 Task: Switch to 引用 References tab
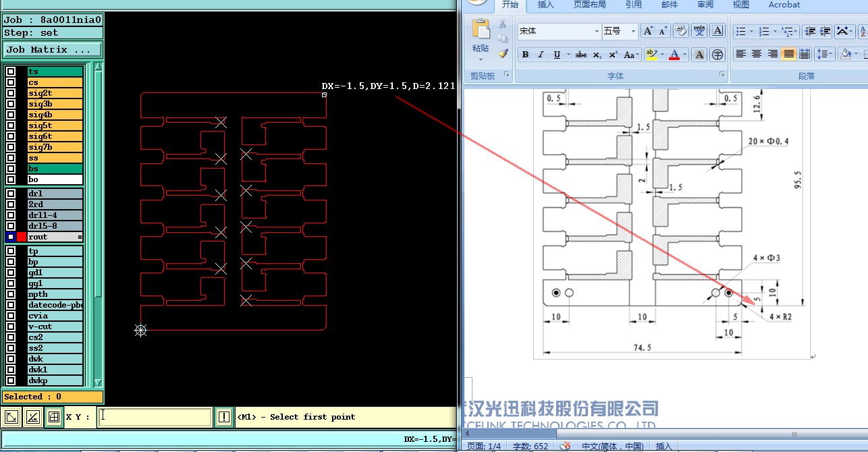point(634,5)
